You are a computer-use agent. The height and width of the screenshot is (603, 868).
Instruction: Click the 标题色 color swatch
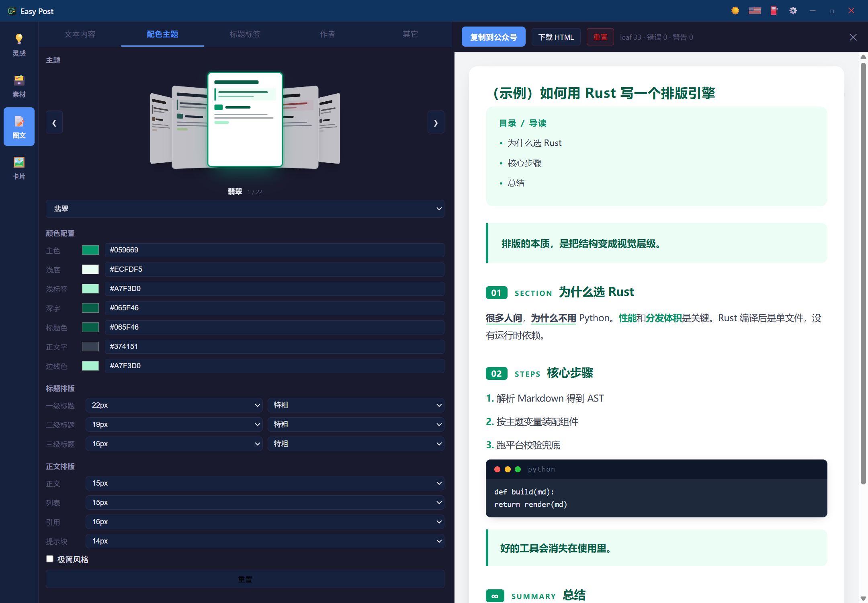coord(90,327)
